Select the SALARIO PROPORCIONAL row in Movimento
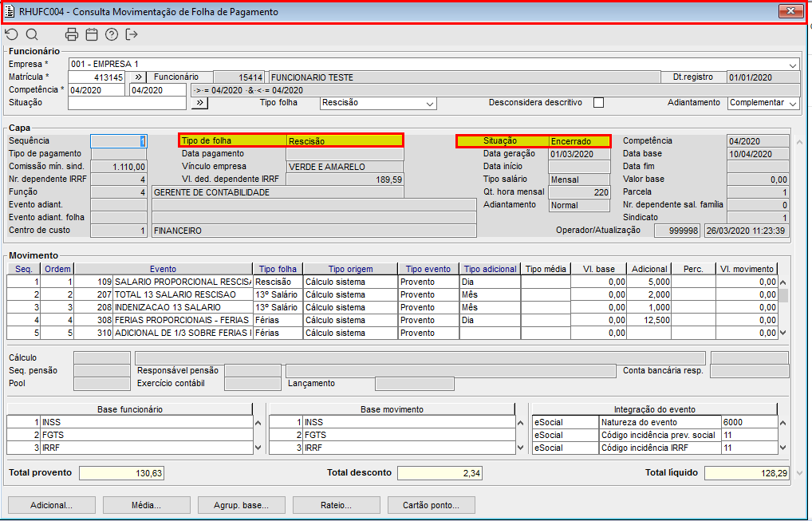812x521 pixels. (x=182, y=282)
